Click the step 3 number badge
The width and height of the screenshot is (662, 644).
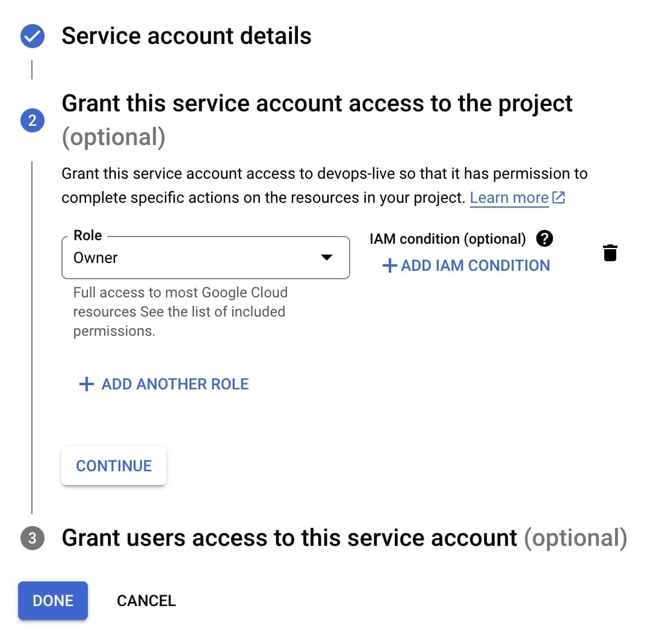coord(32,538)
